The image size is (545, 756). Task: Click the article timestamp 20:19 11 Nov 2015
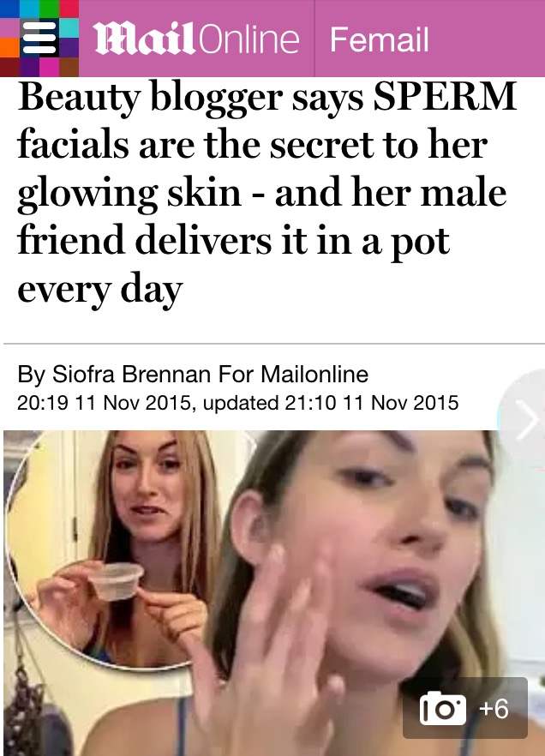(x=104, y=403)
